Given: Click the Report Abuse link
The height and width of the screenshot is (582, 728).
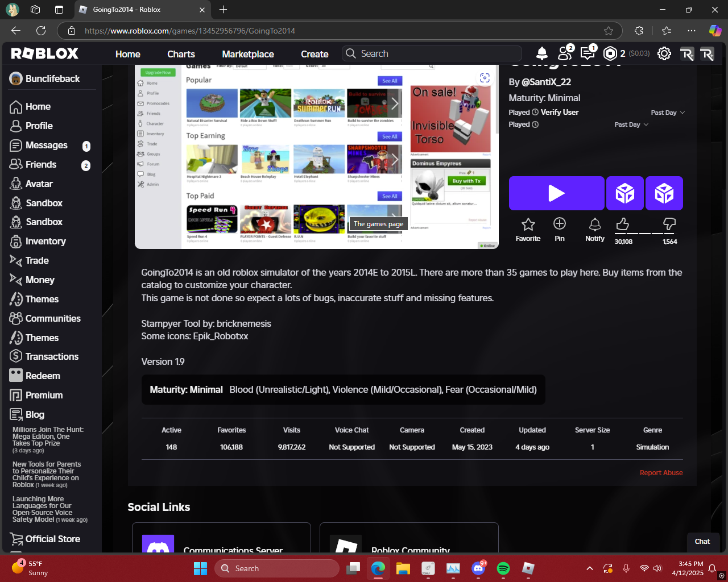Looking at the screenshot, I should click(661, 472).
